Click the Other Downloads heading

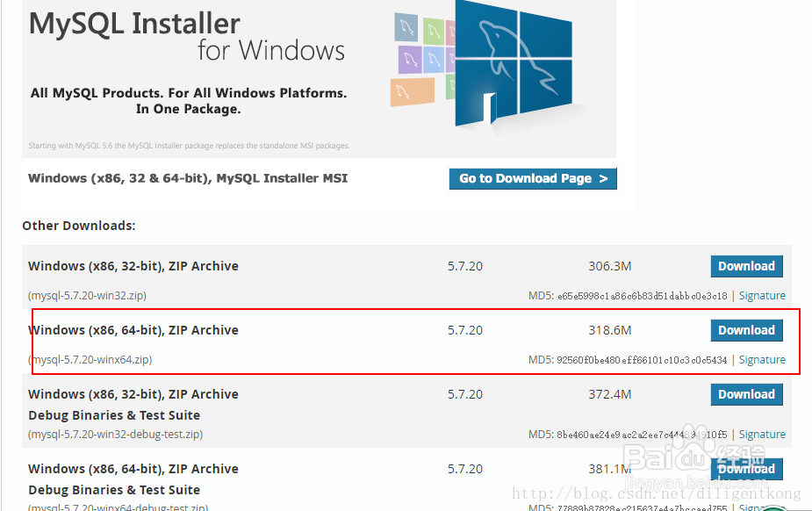(79, 226)
